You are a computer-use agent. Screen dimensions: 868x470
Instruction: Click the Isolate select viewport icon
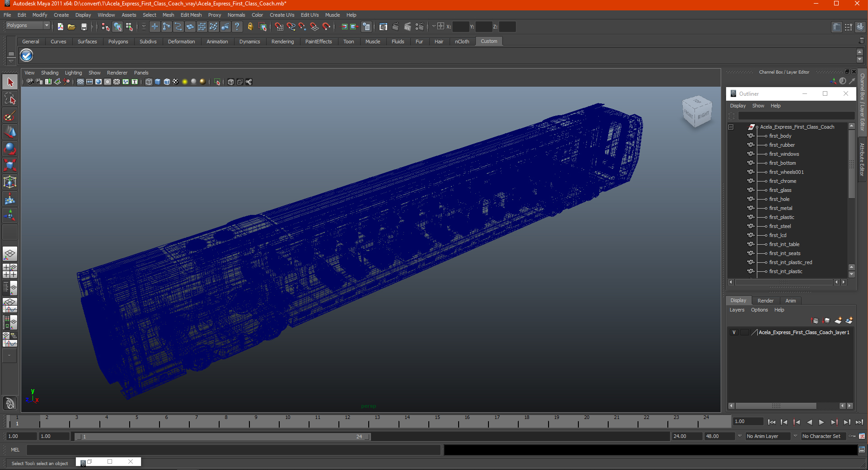point(217,82)
